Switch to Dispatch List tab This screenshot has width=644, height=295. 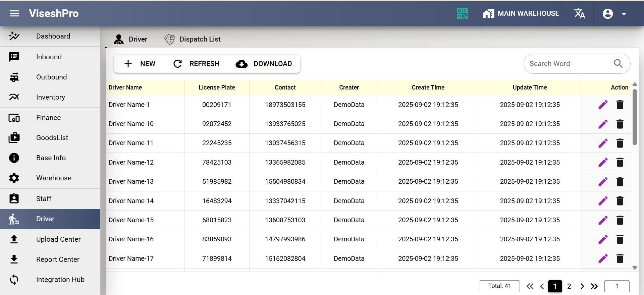tap(193, 39)
